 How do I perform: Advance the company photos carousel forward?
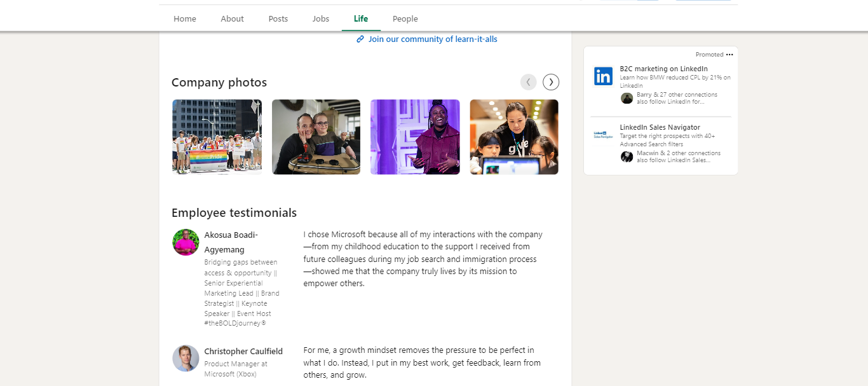point(550,81)
